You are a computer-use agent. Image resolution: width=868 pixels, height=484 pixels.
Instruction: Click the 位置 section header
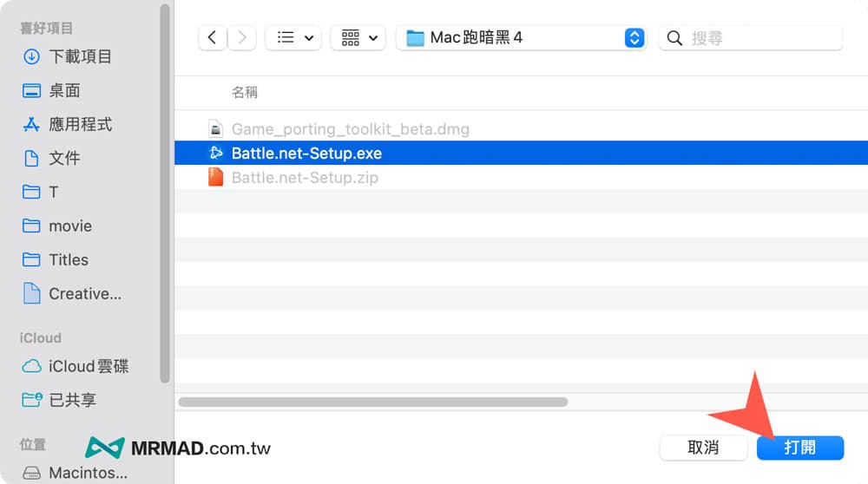(33, 444)
